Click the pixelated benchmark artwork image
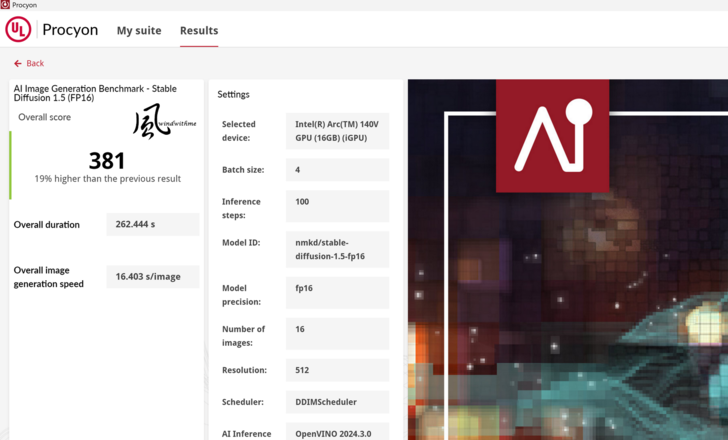The height and width of the screenshot is (440, 728). point(600,320)
